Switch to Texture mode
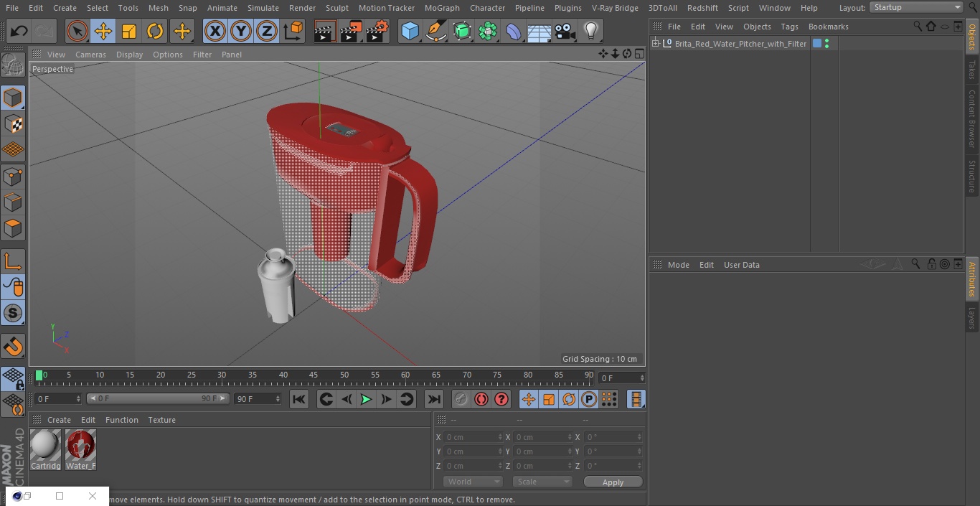 tap(13, 123)
